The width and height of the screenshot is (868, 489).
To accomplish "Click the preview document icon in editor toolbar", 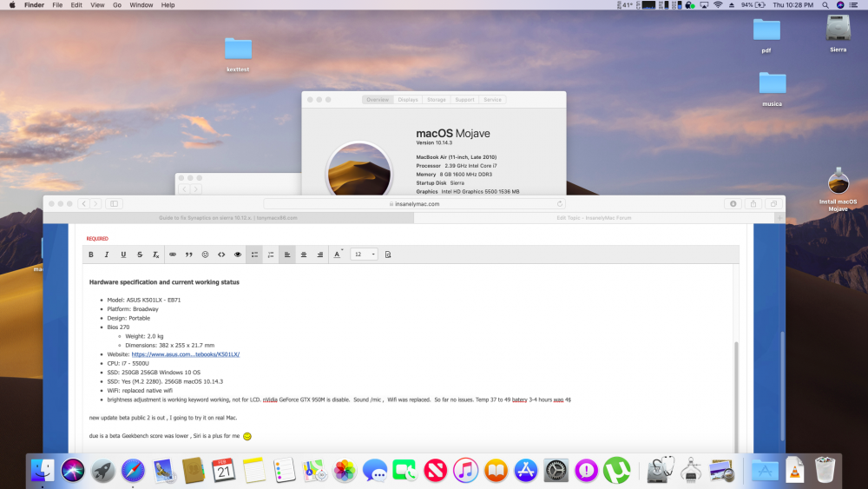I will point(388,254).
